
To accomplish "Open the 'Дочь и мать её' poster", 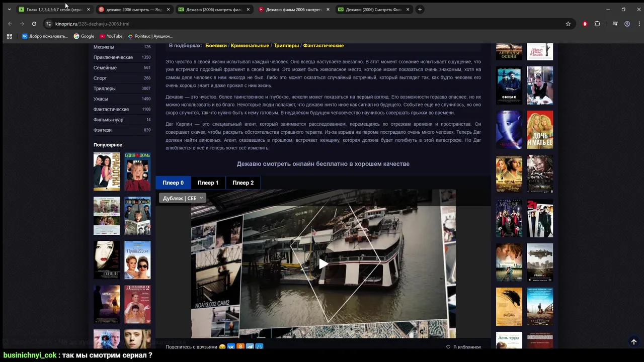I will click(540, 130).
